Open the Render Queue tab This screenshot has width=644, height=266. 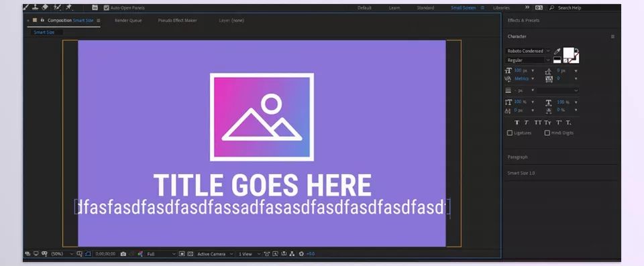coord(128,21)
